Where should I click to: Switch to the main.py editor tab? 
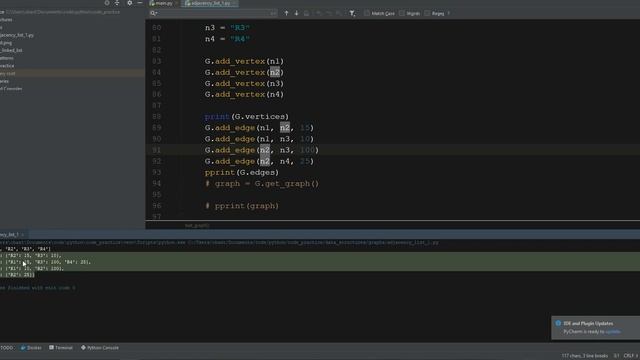coord(163,3)
